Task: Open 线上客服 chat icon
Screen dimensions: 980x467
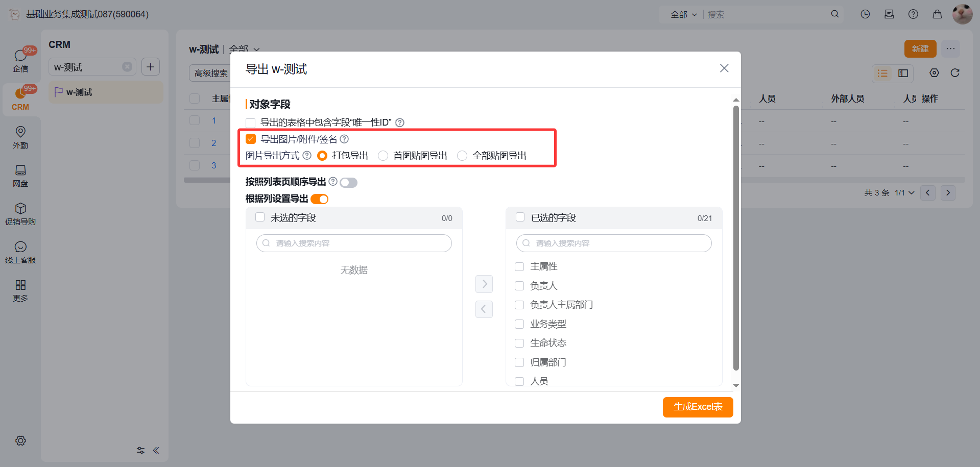Action: click(20, 247)
